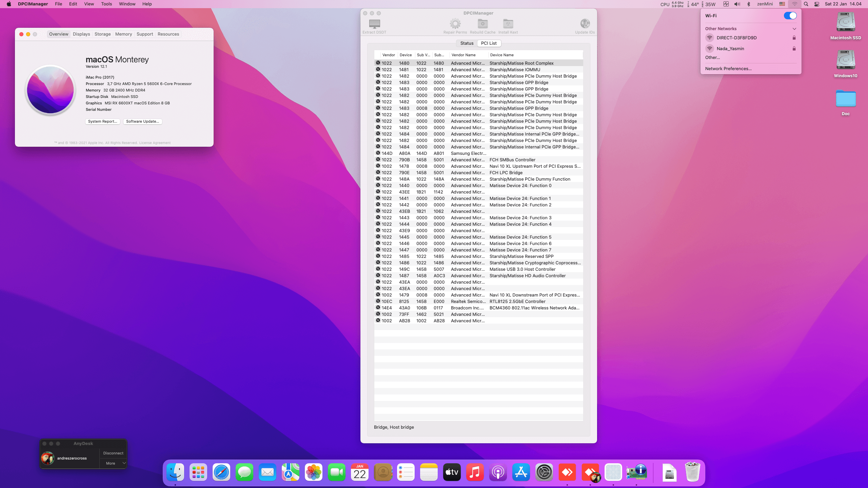Open Control Center in menu bar

817,4
